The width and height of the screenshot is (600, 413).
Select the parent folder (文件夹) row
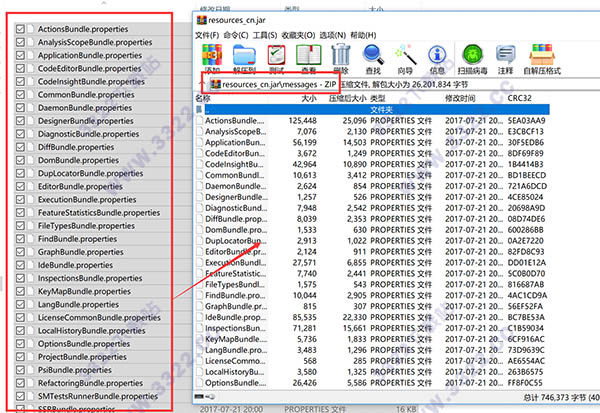tap(373, 110)
